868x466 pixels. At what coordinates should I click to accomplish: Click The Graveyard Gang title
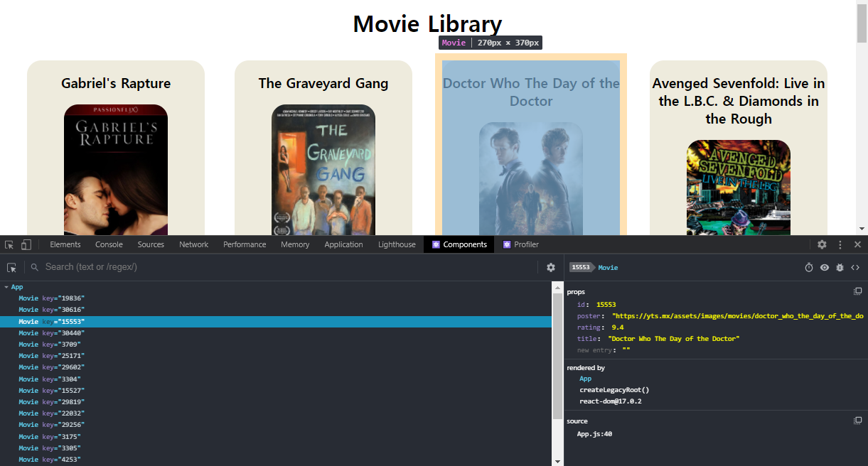[323, 83]
